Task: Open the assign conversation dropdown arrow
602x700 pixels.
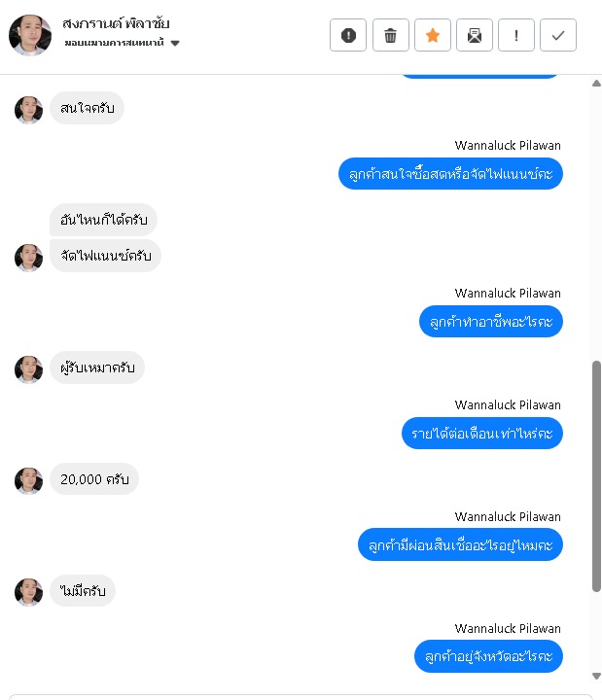Action: pos(175,44)
